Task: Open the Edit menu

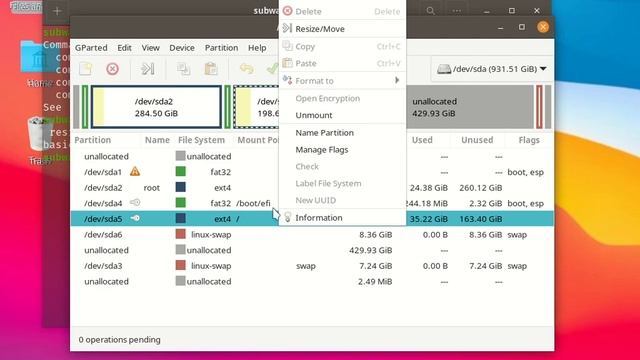Action: [x=124, y=48]
